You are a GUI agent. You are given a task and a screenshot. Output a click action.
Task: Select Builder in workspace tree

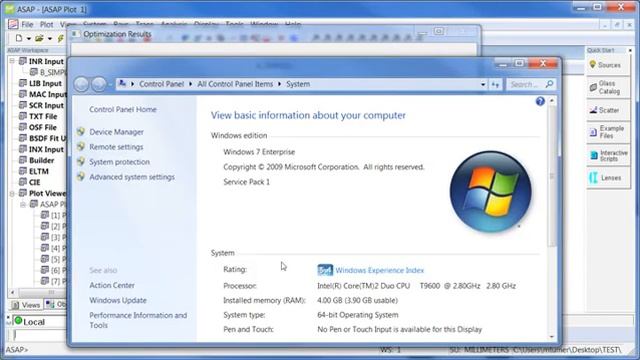tap(41, 160)
